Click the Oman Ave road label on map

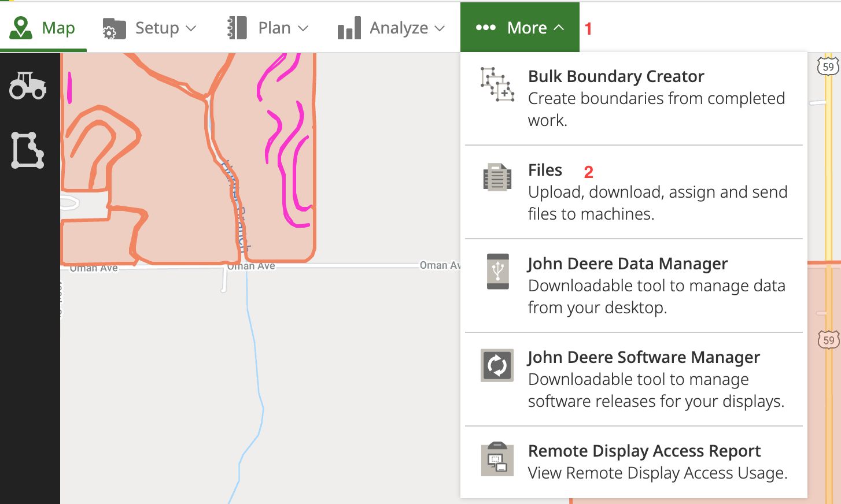click(251, 266)
